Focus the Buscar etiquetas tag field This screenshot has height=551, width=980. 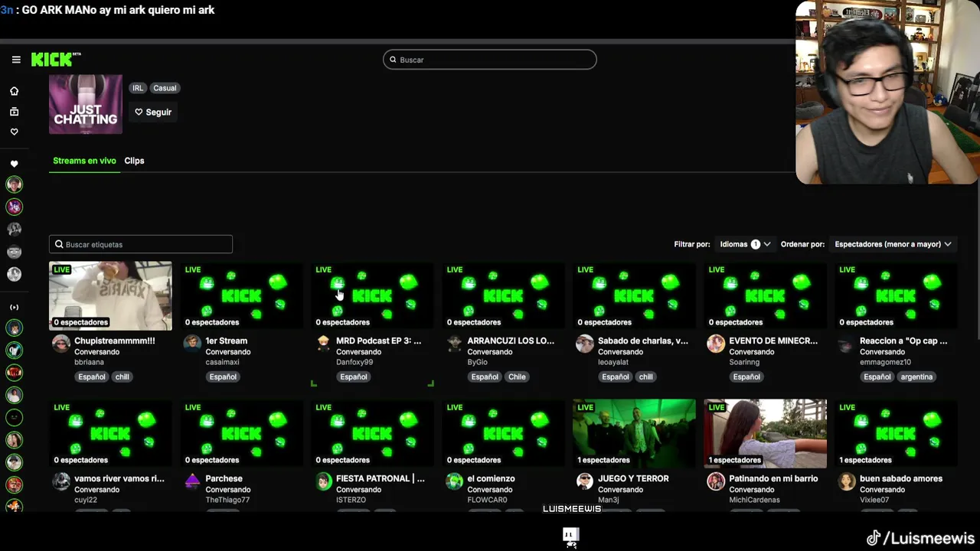point(141,244)
